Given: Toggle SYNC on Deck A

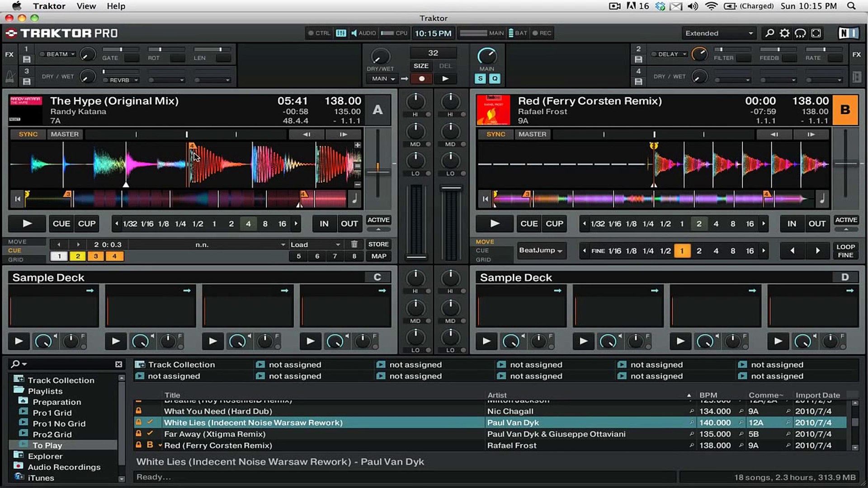Looking at the screenshot, I should (x=28, y=134).
